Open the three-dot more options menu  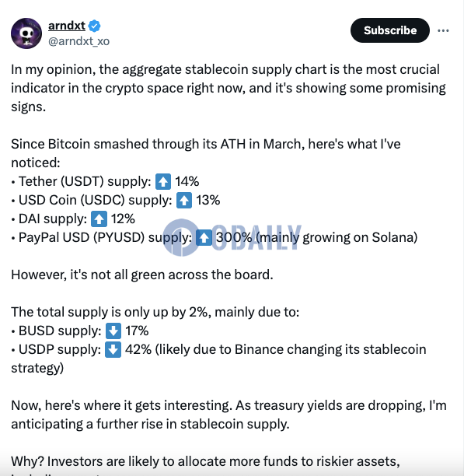(x=443, y=30)
